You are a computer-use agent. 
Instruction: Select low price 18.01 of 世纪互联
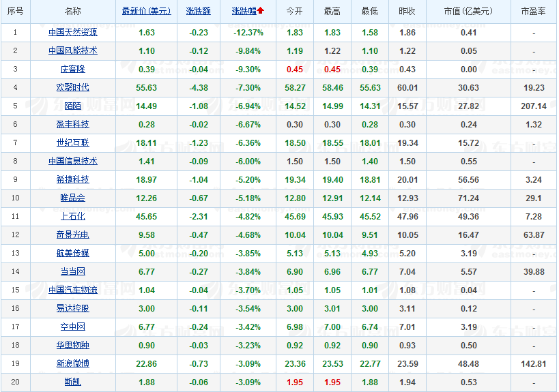(370, 143)
